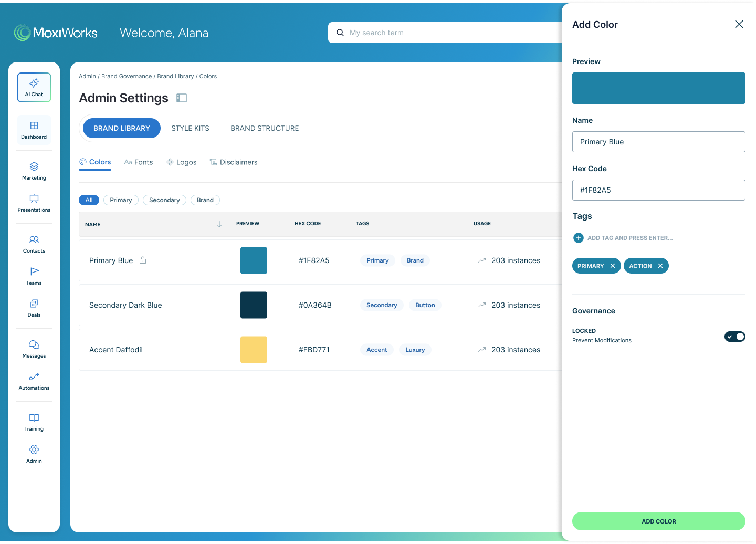
Task: Open the Logos sub-tab
Action: pos(182,162)
